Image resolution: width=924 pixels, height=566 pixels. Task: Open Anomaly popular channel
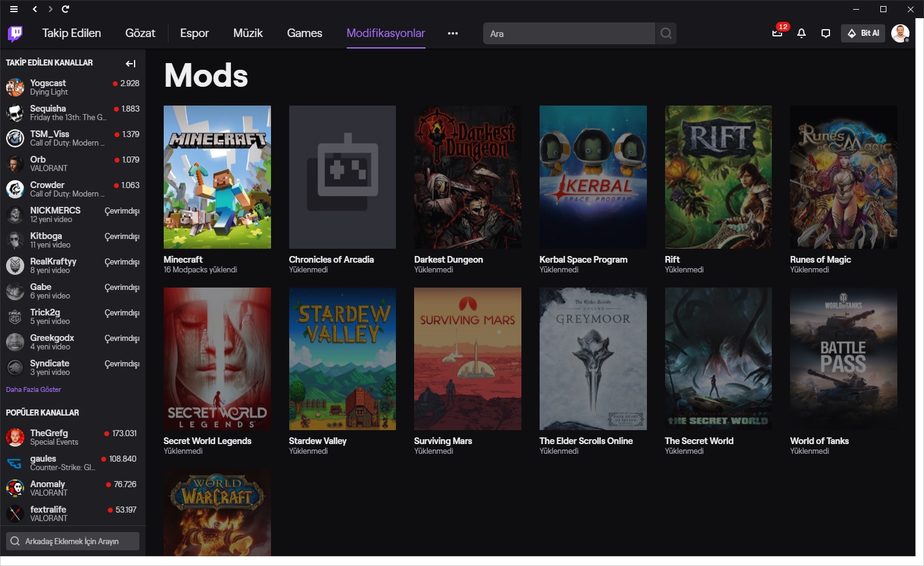click(x=73, y=488)
